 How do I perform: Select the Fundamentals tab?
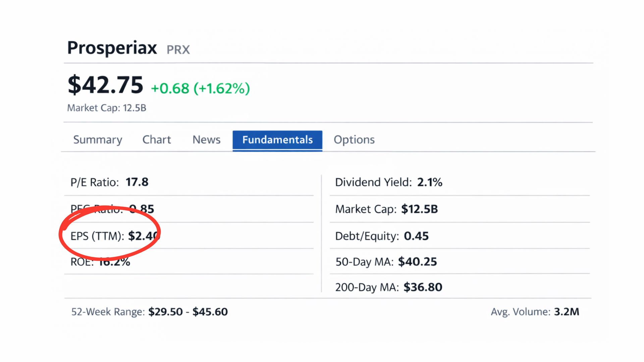coord(277,140)
